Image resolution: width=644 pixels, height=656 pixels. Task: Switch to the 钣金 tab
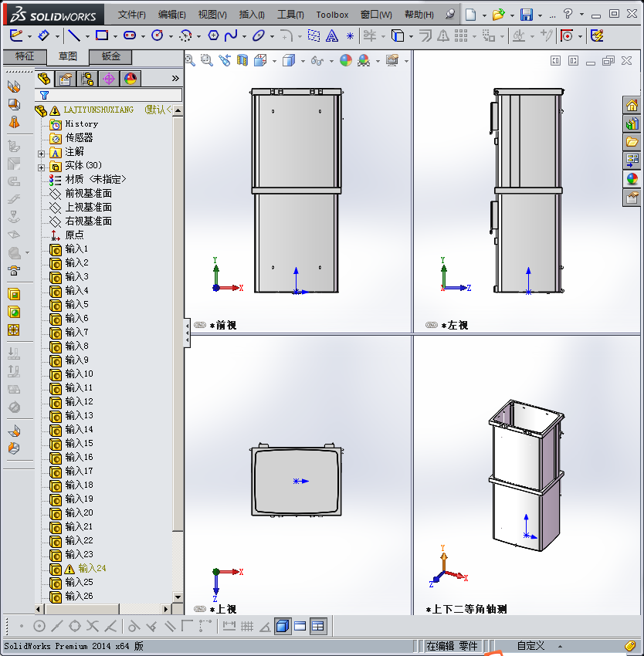coord(111,56)
